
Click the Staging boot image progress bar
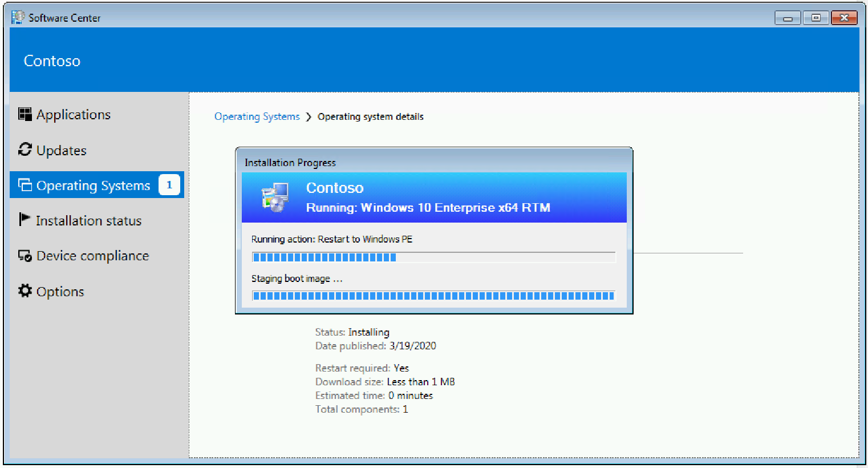pos(434,296)
